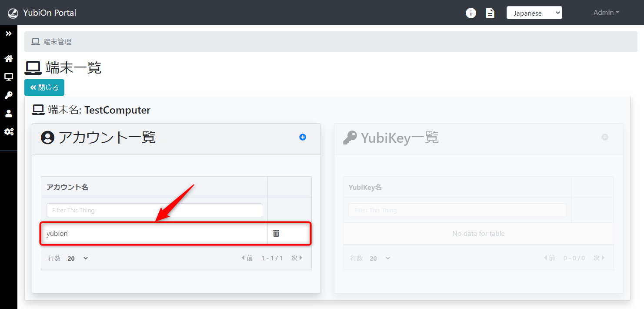644x309 pixels.
Task: Open the settings gears icon in sidebar
Action: (x=9, y=131)
